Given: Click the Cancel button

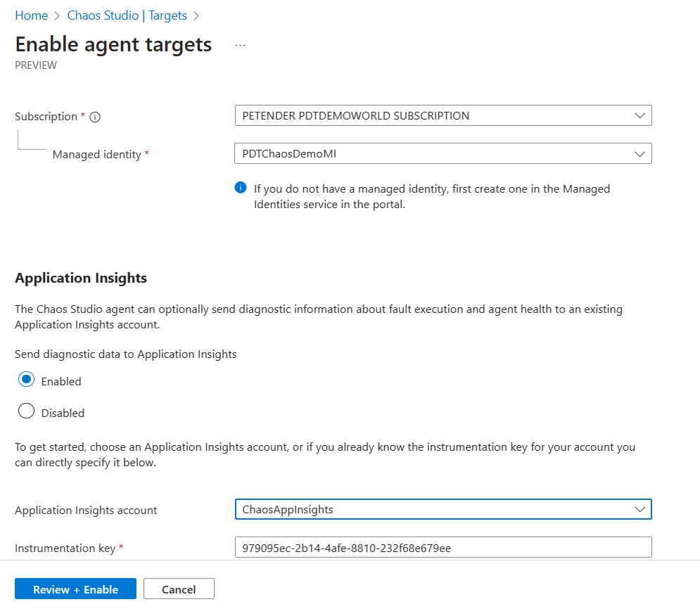Looking at the screenshot, I should pyautogui.click(x=179, y=589).
